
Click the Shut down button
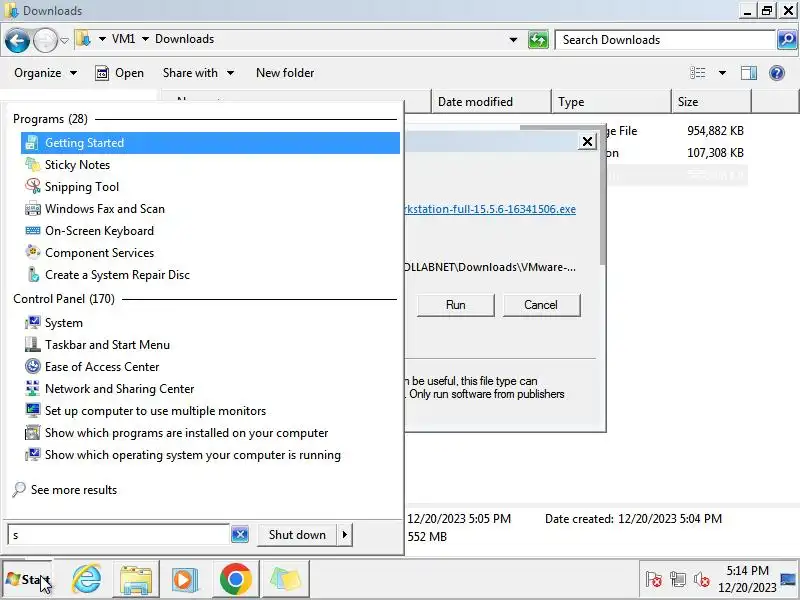point(297,535)
